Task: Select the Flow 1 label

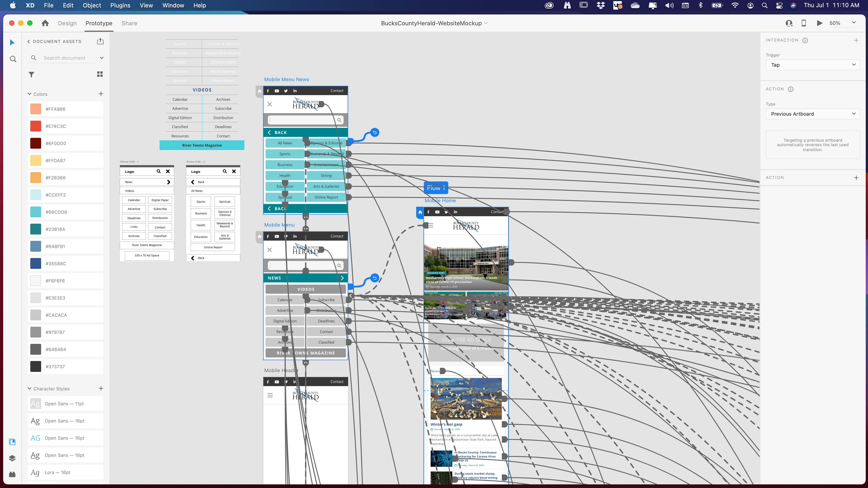Action: 436,188
